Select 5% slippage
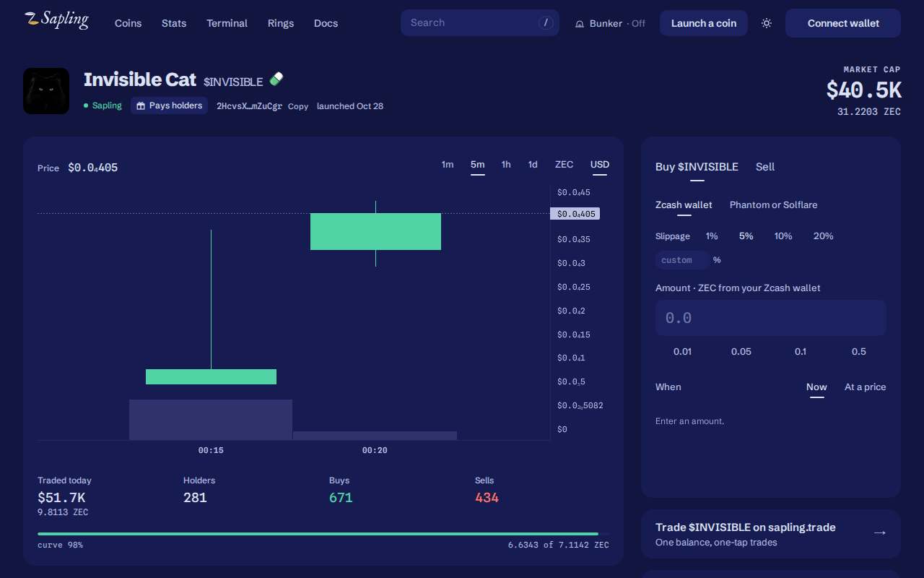The width and height of the screenshot is (924, 578). (x=746, y=236)
